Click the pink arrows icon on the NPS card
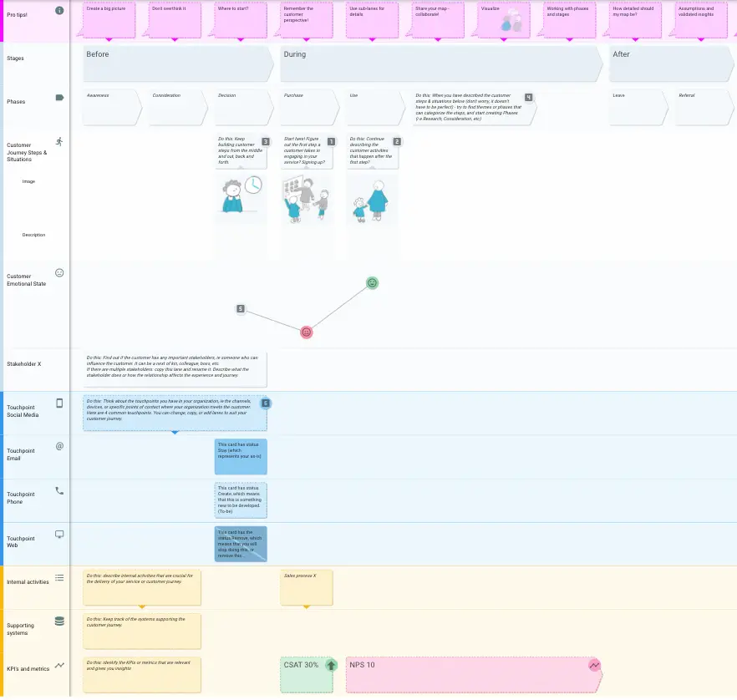 [593, 664]
